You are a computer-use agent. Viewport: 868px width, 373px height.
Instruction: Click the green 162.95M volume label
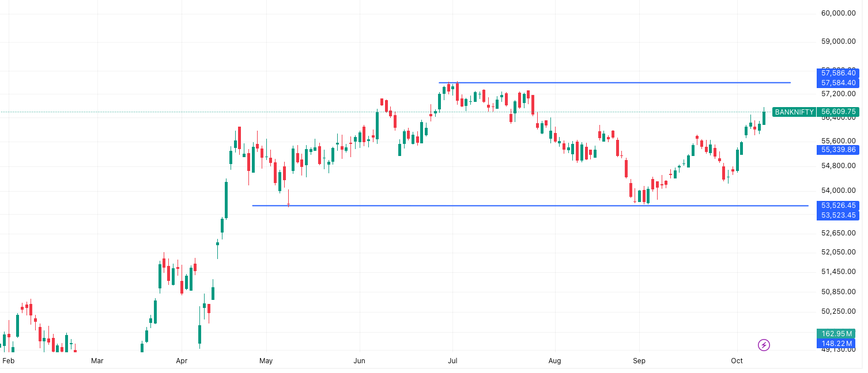point(838,334)
